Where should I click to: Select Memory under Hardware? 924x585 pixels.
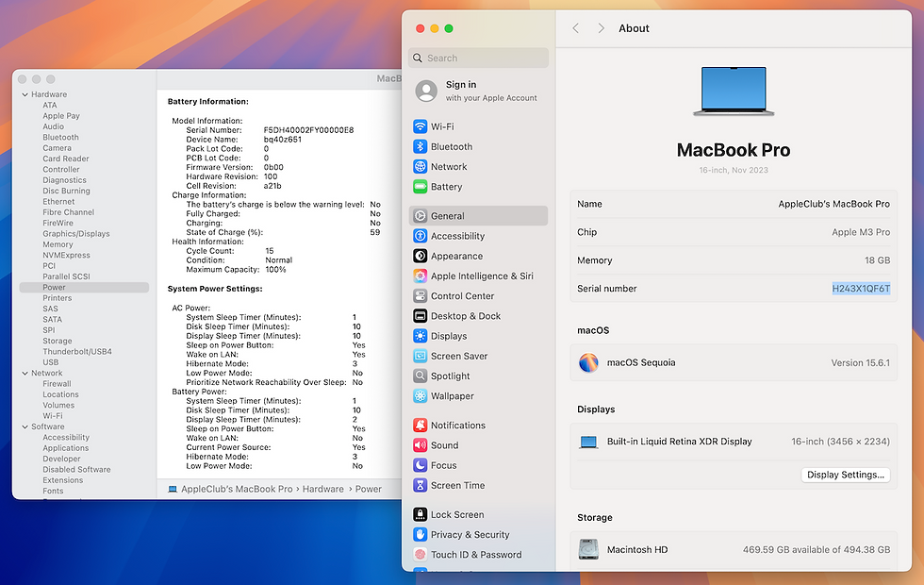[x=58, y=244]
